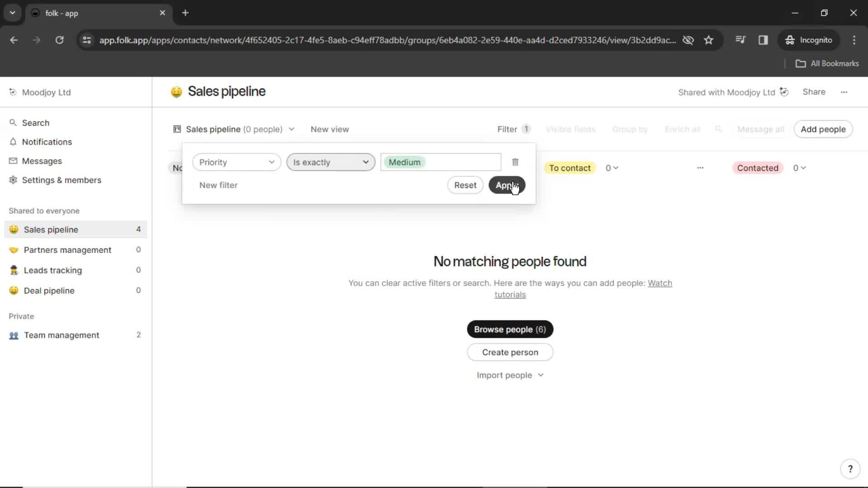The width and height of the screenshot is (868, 488).
Task: Click Message all
Action: pos(760,129)
